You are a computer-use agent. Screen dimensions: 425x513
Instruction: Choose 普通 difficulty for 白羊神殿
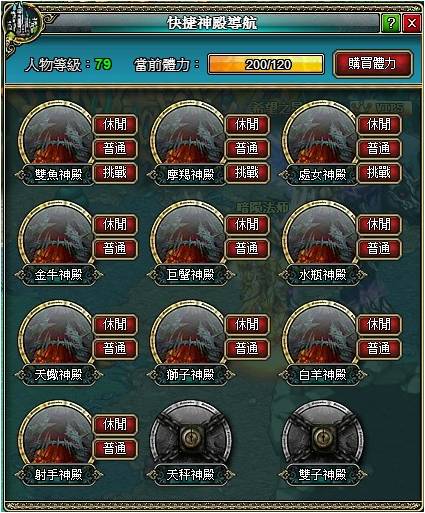pos(379,348)
